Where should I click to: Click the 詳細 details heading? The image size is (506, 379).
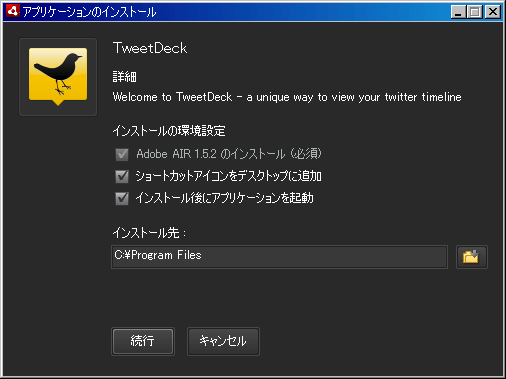tap(124, 77)
